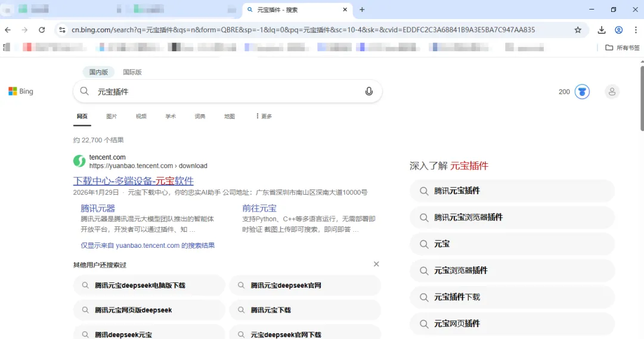Open the browser downloads icon
This screenshot has height=339, width=644.
click(601, 30)
